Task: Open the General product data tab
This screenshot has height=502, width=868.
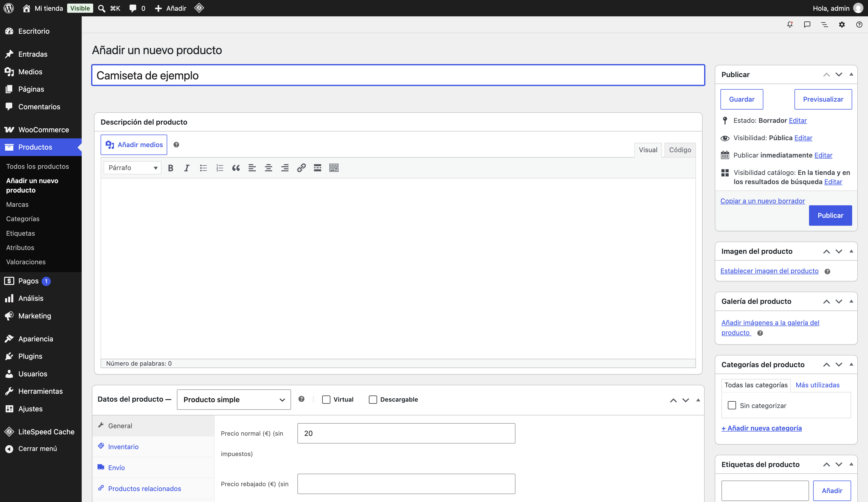Action: 153,425
